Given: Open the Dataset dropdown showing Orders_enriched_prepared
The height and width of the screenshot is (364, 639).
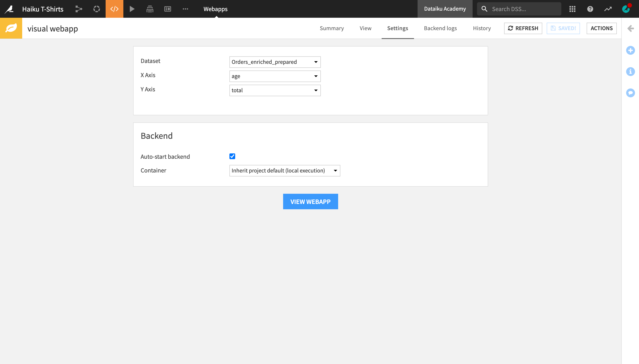Looking at the screenshot, I should pyautogui.click(x=274, y=62).
